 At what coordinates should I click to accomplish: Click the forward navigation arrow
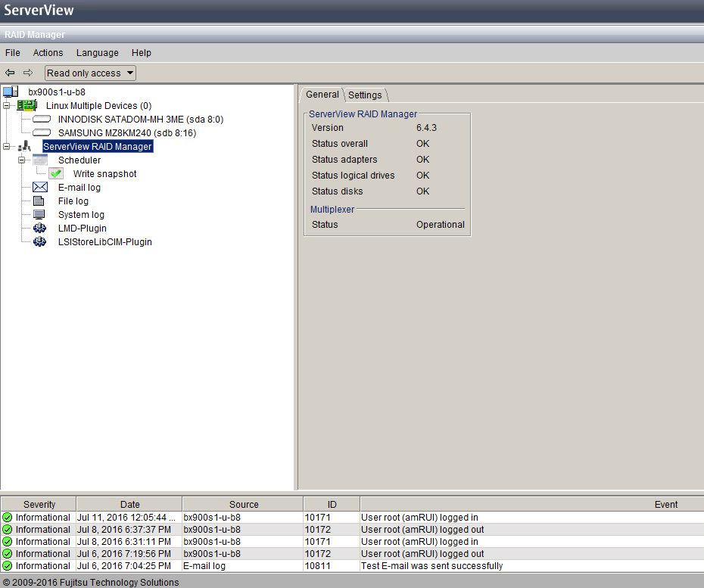[28, 73]
